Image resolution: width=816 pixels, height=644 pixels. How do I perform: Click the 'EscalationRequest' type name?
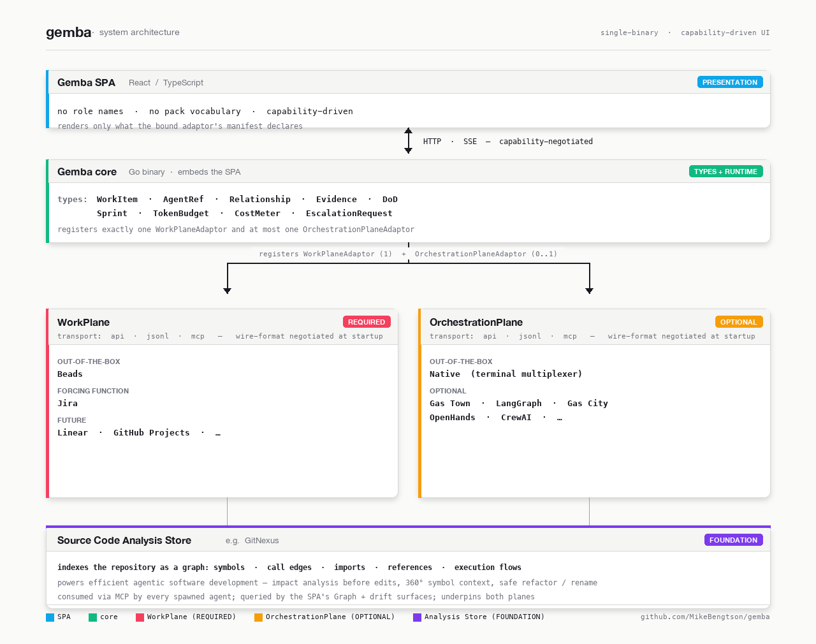coord(349,213)
